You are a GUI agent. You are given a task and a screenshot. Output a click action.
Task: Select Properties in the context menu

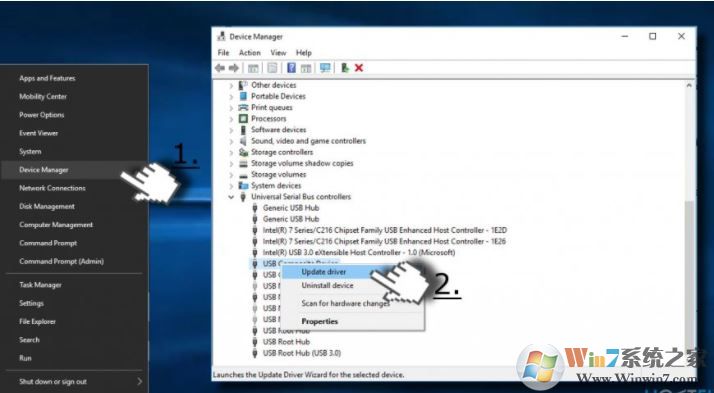pyautogui.click(x=320, y=321)
